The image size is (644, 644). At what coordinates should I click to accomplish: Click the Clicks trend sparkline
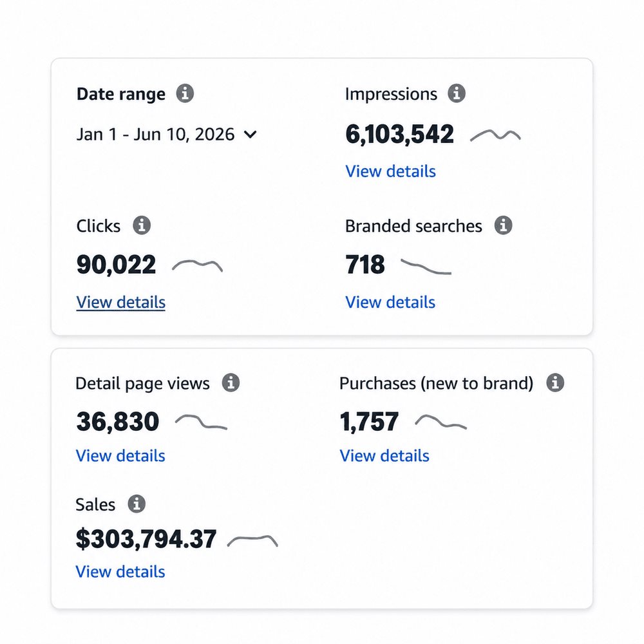(197, 266)
